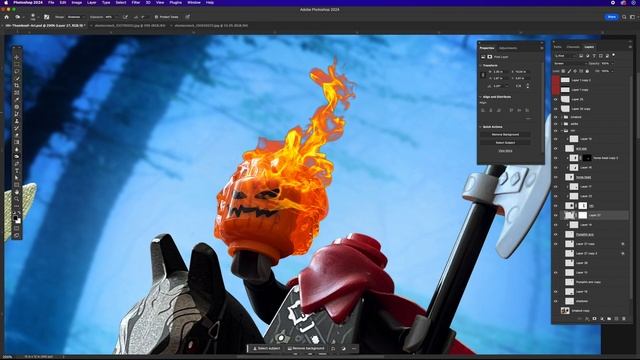Click Remove background in contextual task bar

tap(306, 349)
